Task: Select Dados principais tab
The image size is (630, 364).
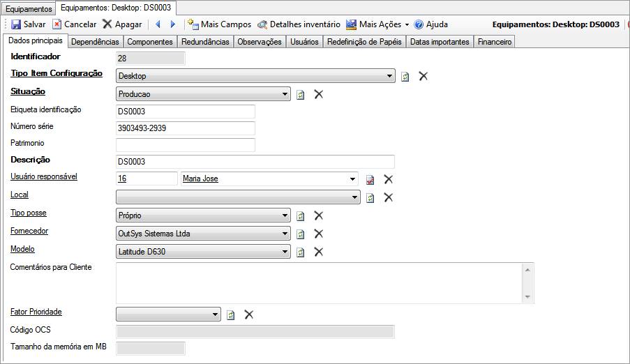Action: (x=36, y=40)
